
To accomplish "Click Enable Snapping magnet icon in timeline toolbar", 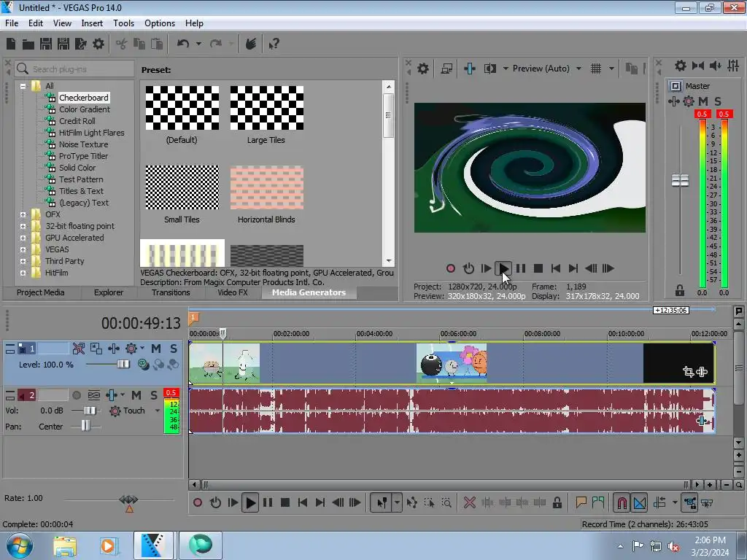I will pyautogui.click(x=622, y=502).
